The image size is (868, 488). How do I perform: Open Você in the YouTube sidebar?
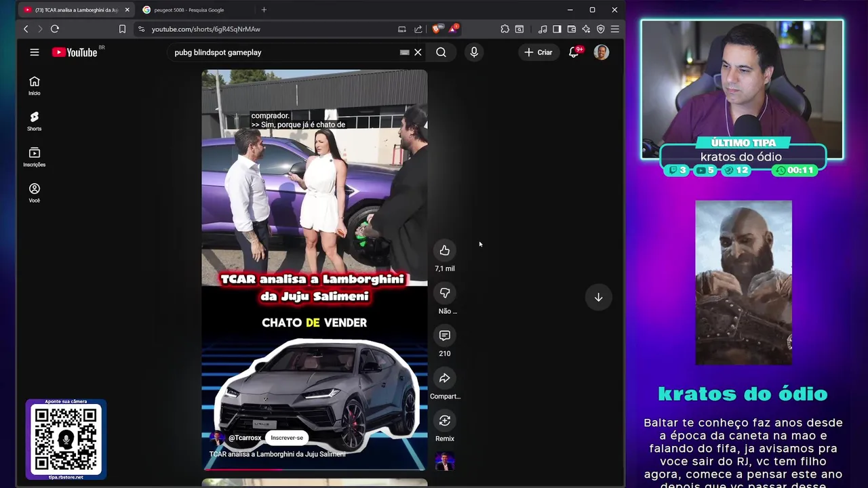[x=35, y=193]
